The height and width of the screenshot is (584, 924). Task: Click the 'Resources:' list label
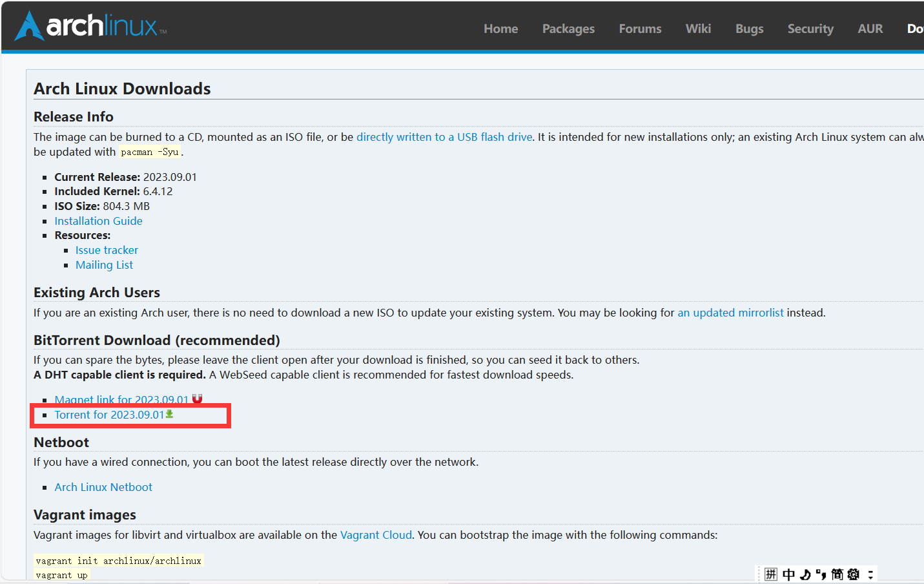click(83, 235)
